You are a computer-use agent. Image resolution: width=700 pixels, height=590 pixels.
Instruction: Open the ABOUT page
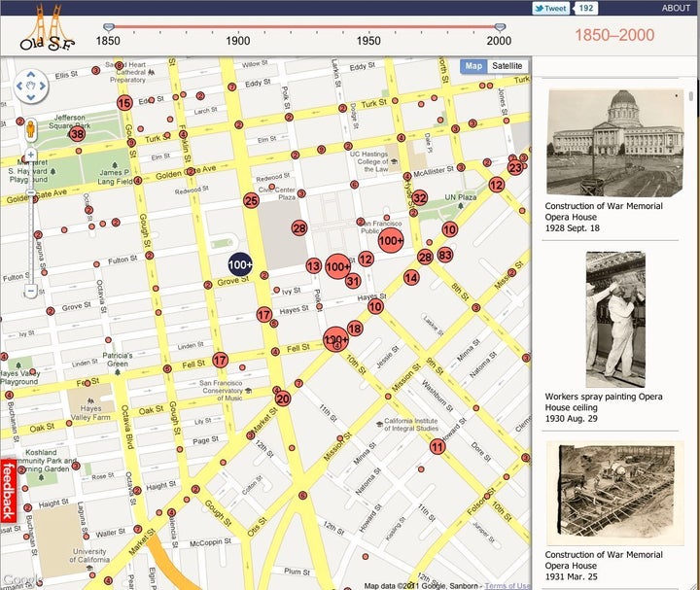pos(676,8)
